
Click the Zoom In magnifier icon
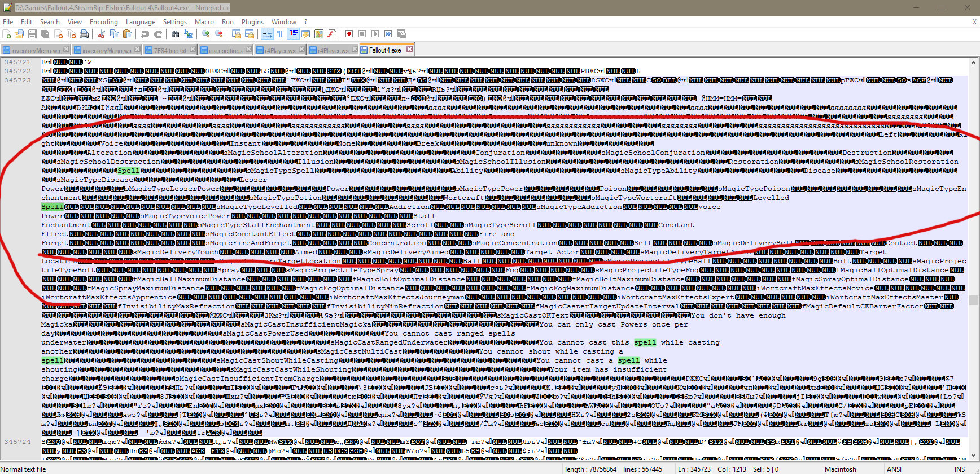pos(206,34)
